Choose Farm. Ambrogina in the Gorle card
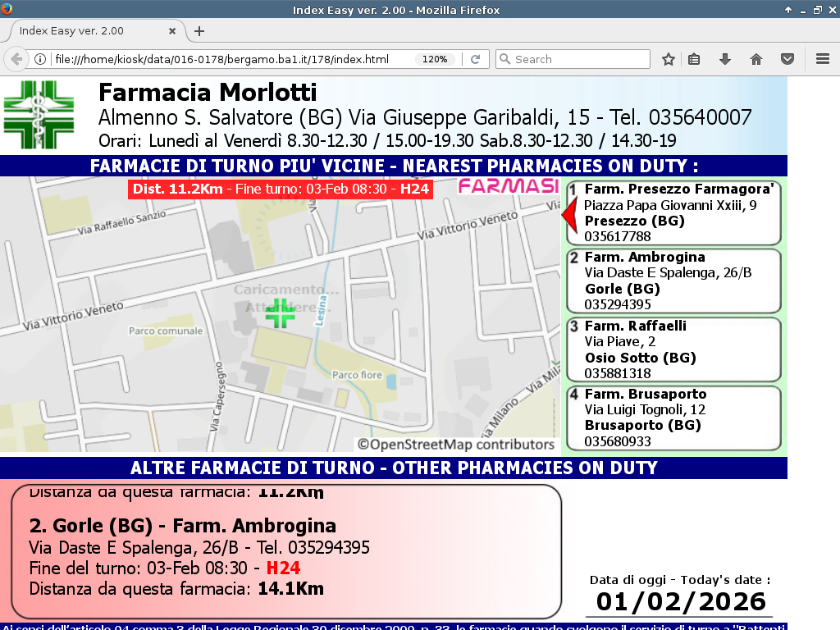 pyautogui.click(x=673, y=281)
